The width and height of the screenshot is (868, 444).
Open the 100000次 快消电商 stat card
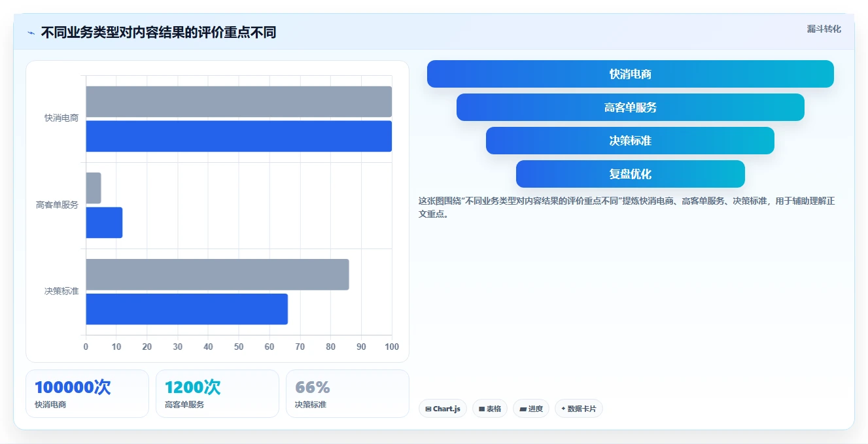click(87, 394)
